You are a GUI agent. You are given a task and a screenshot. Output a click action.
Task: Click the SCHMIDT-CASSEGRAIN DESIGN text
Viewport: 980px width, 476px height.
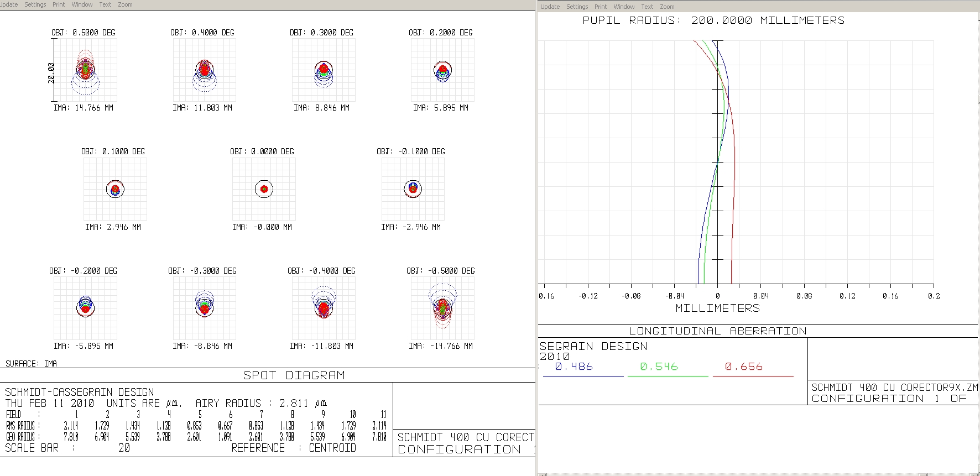point(80,392)
